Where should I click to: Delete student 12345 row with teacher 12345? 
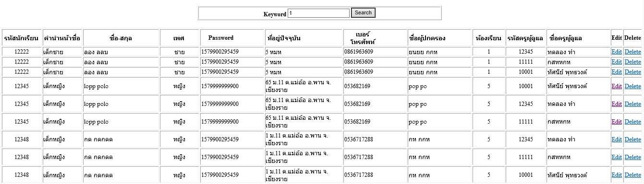click(x=632, y=104)
